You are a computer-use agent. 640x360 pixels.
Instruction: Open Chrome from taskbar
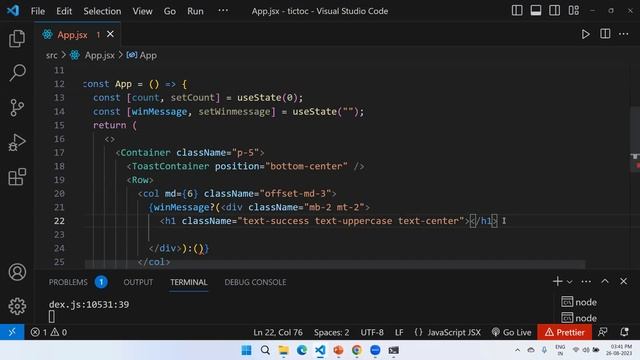(x=357, y=350)
